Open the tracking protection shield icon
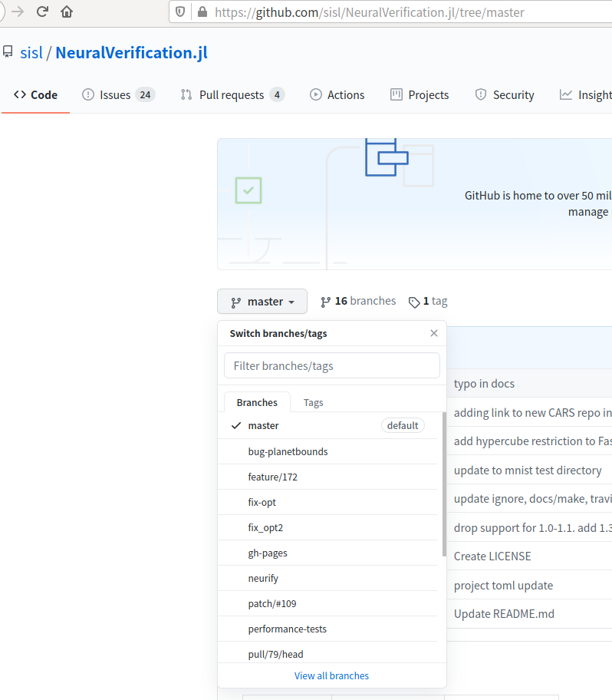This screenshot has width=612, height=700. 180,12
